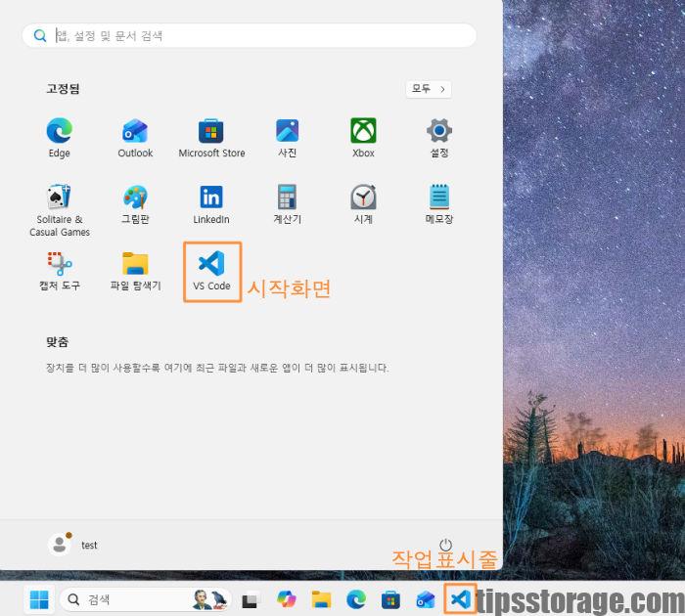Focus the Start menu search field
This screenshot has width=685, height=616.
pyautogui.click(x=249, y=35)
